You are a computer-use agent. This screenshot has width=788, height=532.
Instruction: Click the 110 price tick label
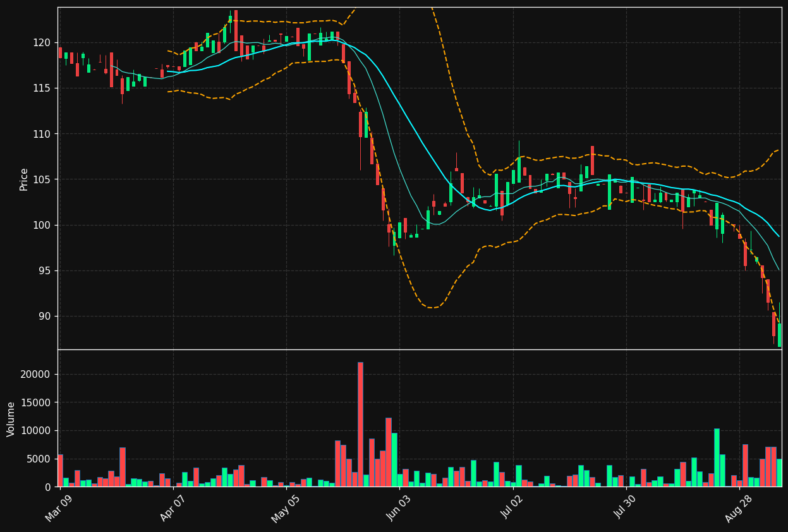pyautogui.click(x=42, y=134)
